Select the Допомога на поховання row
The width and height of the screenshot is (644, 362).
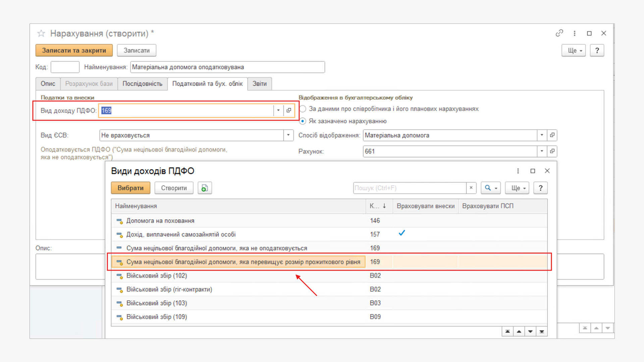(x=160, y=221)
